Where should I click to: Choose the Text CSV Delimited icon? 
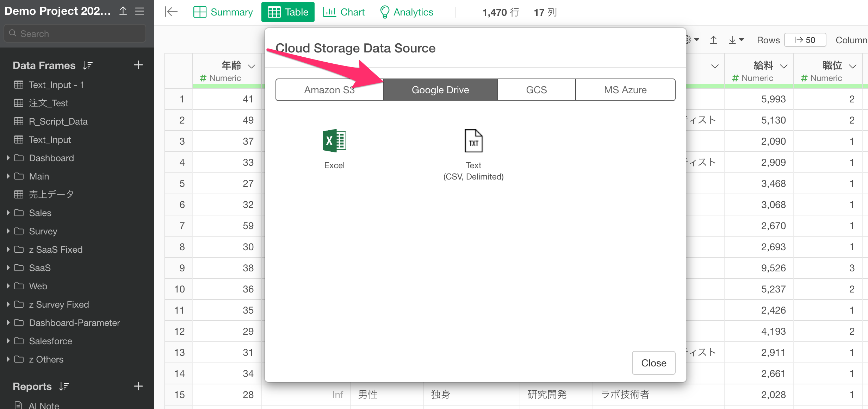click(473, 141)
